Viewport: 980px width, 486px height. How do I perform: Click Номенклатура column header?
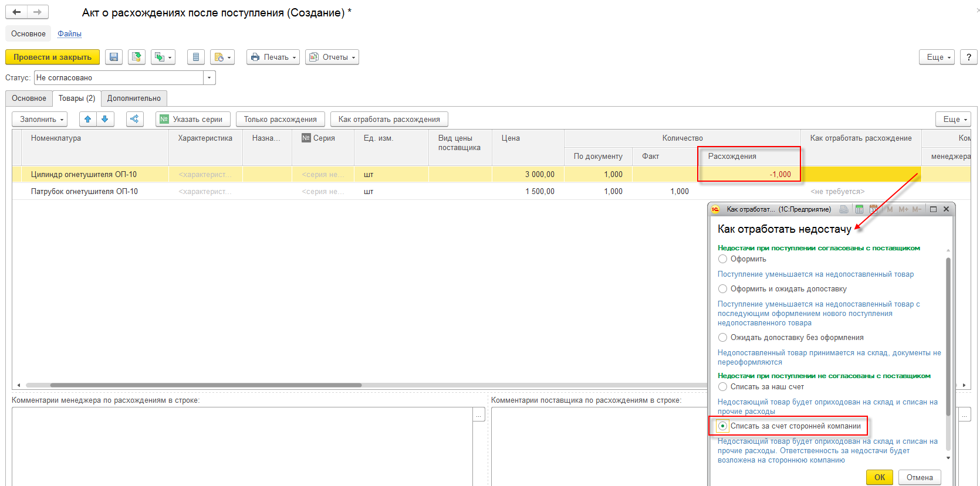tap(95, 147)
